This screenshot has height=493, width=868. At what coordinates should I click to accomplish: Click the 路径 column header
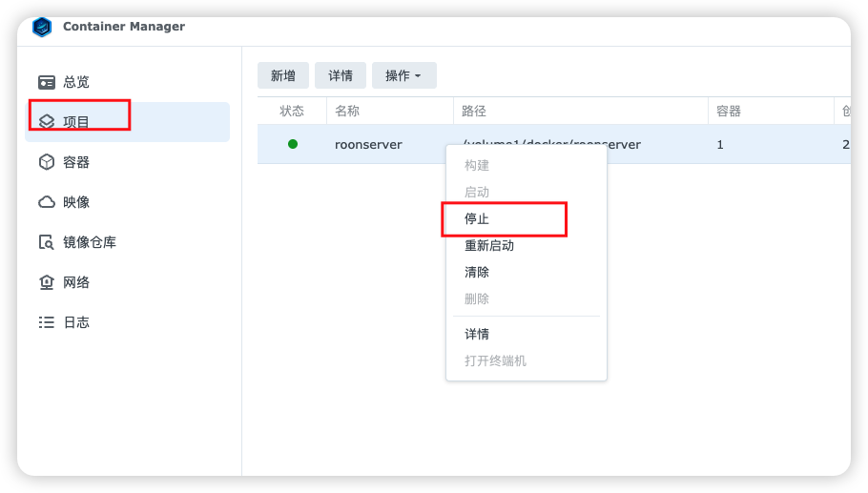(x=474, y=111)
